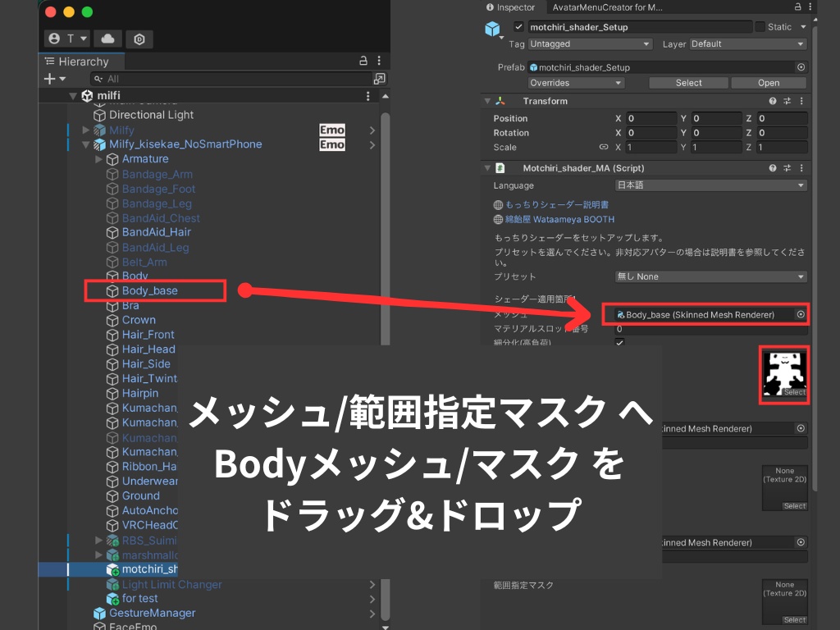Click Select on the mask texture thumbnail
Image resolution: width=840 pixels, height=630 pixels.
tap(795, 392)
